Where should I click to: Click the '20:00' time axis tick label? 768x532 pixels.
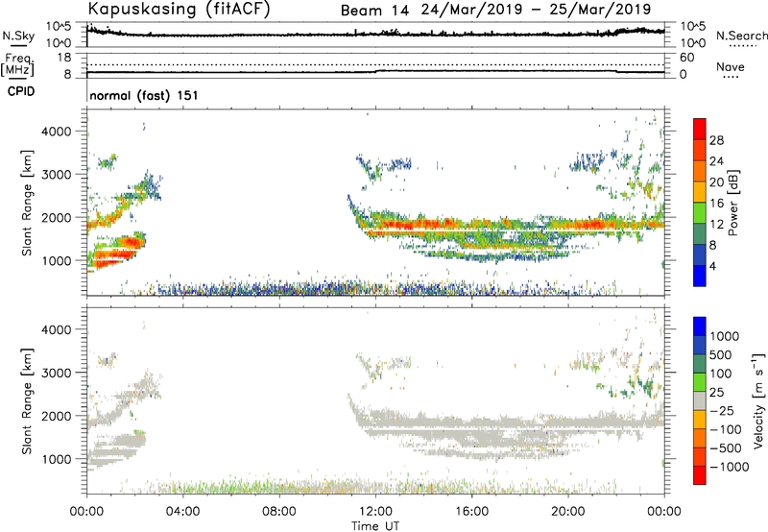coord(568,512)
